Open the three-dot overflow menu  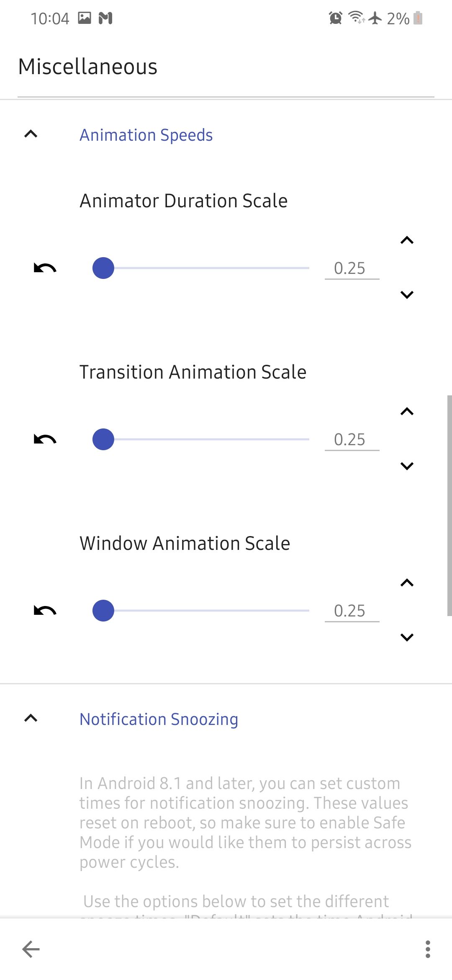click(x=427, y=949)
